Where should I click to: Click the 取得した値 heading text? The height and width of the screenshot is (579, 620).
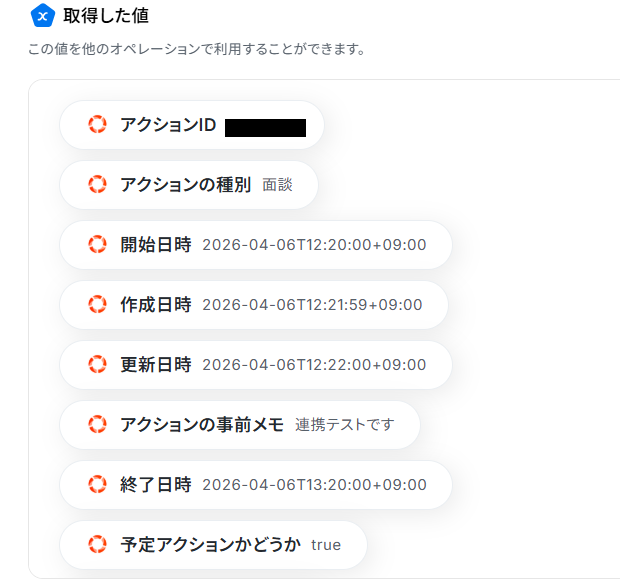(106, 16)
